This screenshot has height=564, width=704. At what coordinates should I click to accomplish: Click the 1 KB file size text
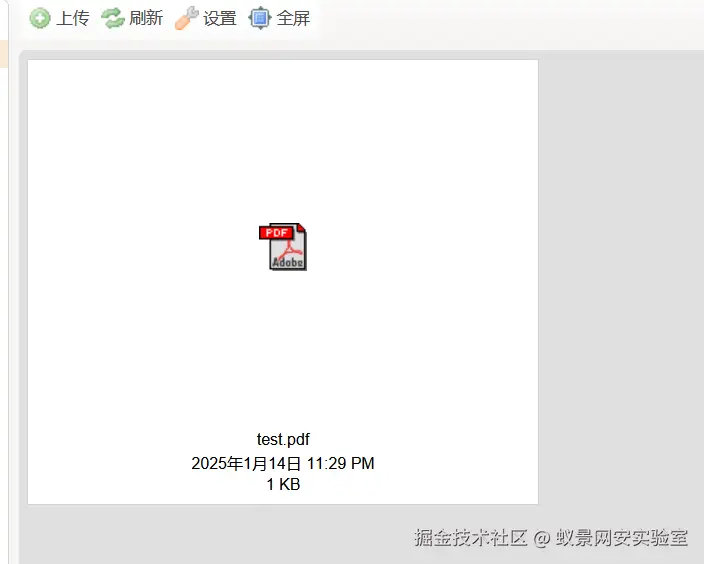283,484
